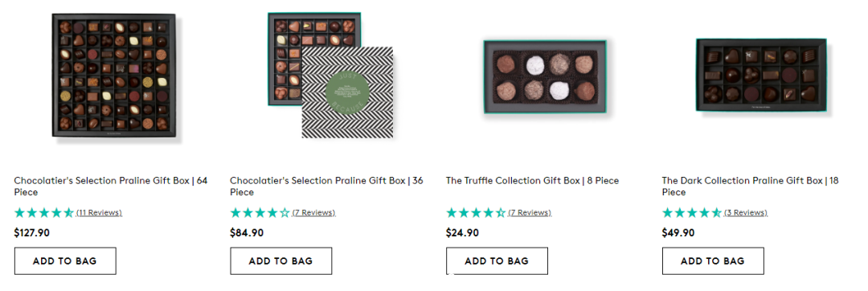Viewport: 868px width, 291px height.
Task: Open Chocolatier's Selection 36 Piece title link
Action: (326, 186)
